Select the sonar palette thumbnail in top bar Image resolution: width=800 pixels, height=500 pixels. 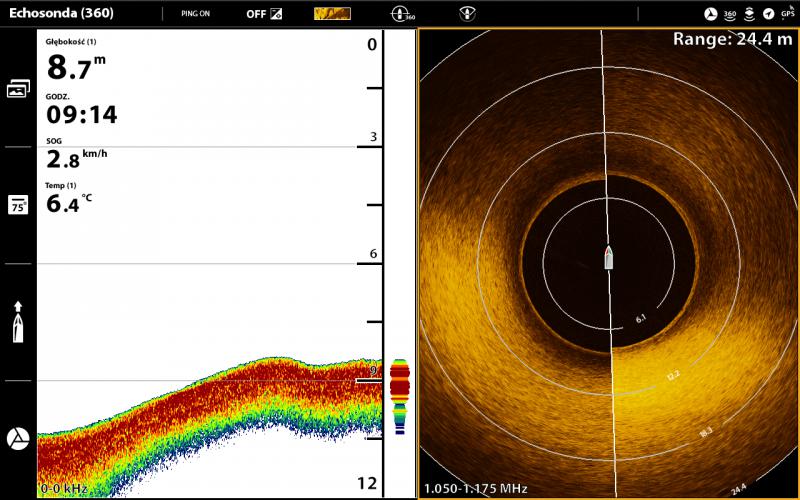coord(332,14)
